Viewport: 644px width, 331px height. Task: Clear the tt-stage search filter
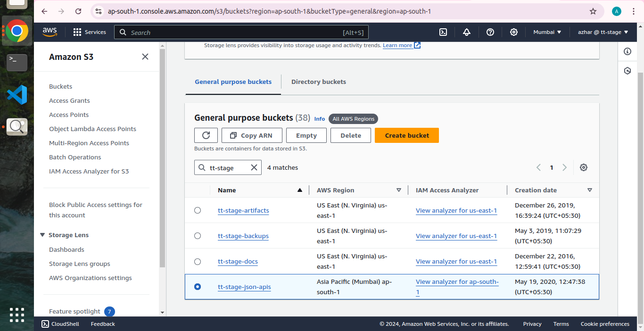click(254, 167)
